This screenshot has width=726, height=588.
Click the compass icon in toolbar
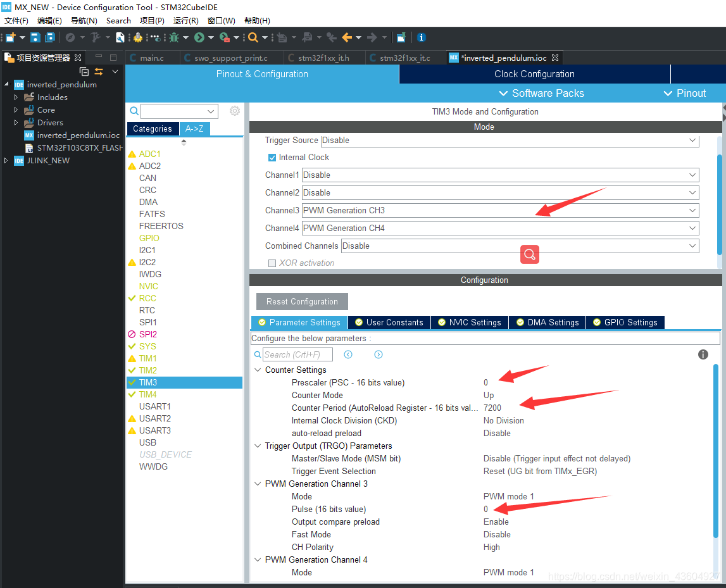click(70, 37)
